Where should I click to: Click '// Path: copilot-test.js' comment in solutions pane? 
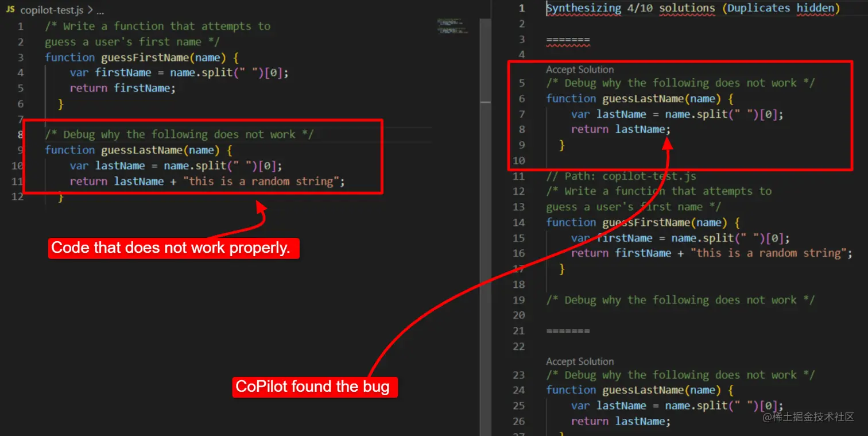(x=621, y=176)
